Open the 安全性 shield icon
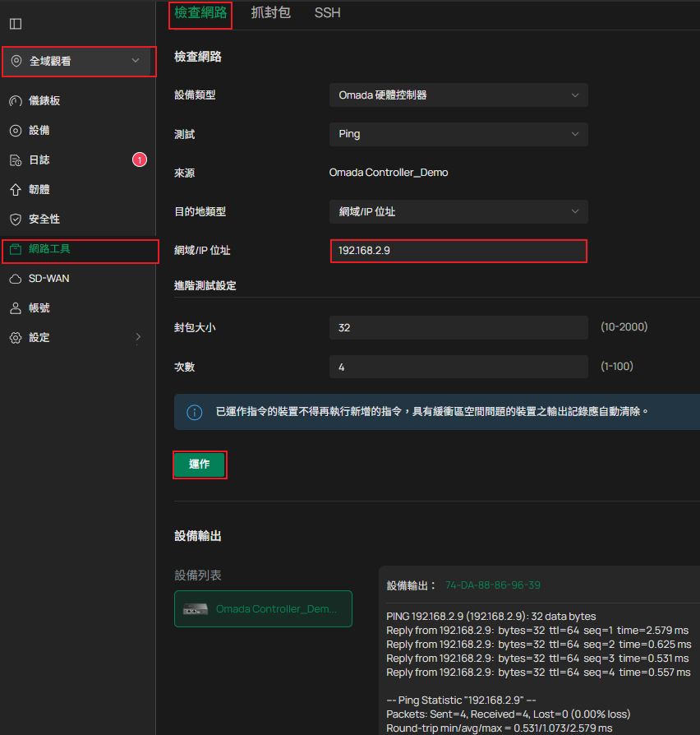 coord(16,220)
